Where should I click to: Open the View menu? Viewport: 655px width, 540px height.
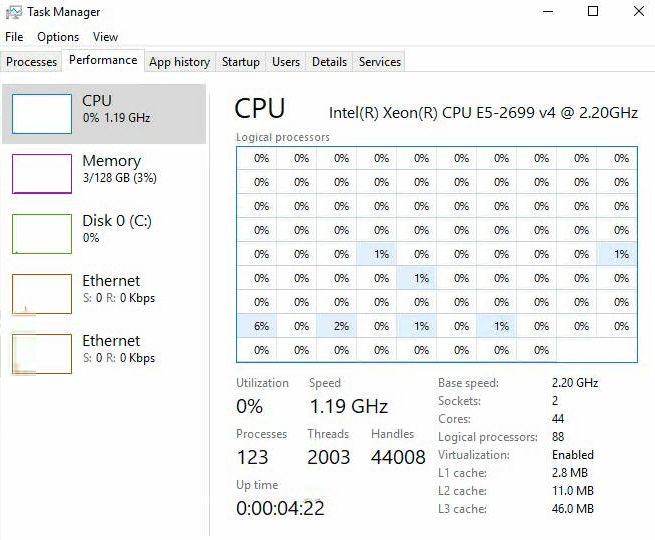[x=105, y=37]
